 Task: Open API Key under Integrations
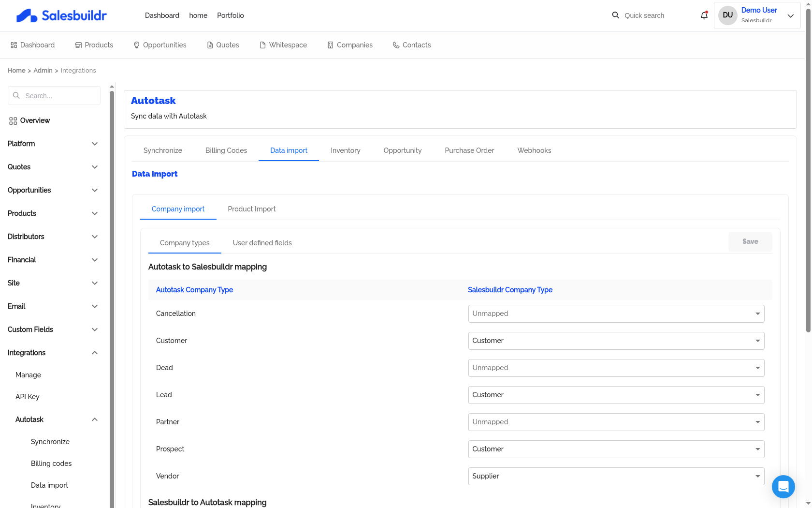click(28, 397)
